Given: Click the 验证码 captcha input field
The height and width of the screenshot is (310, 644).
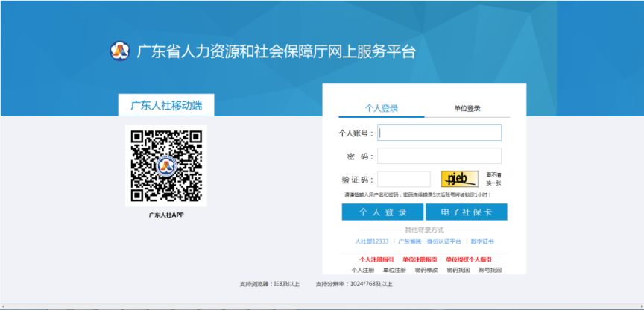Looking at the screenshot, I should point(404,179).
